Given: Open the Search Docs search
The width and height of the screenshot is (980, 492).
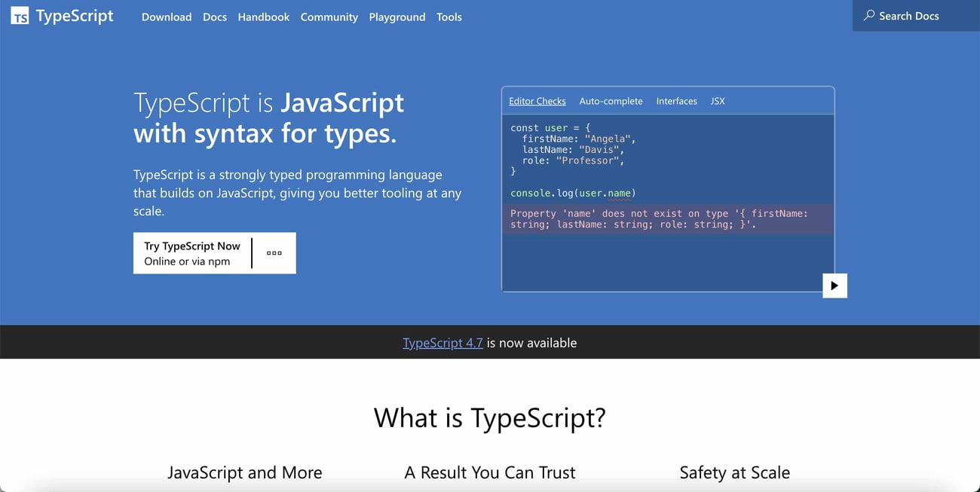Looking at the screenshot, I should (x=908, y=15).
